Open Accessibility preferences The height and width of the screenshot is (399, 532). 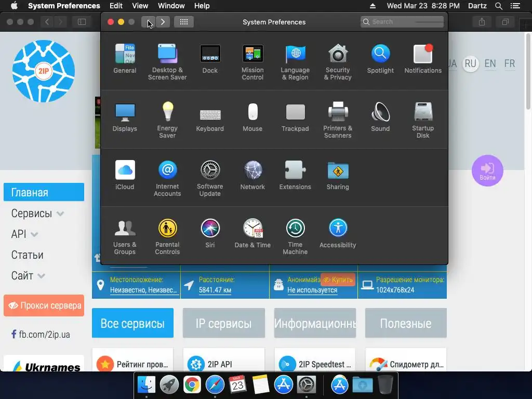point(338,233)
